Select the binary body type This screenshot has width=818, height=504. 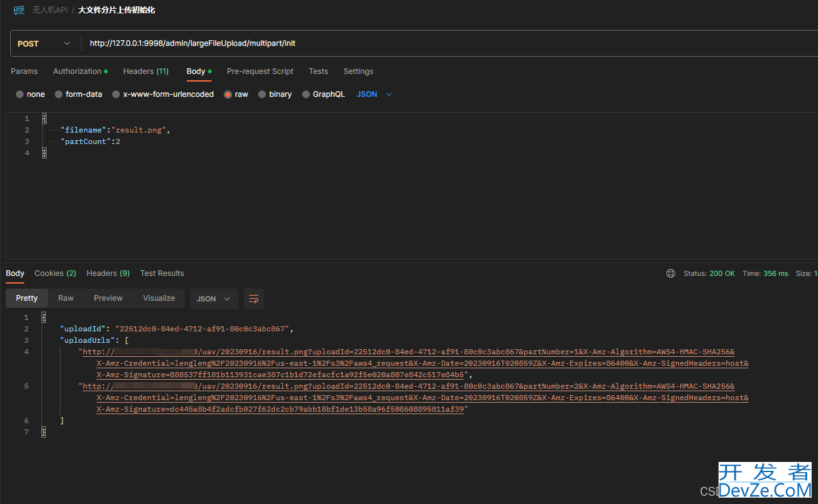[275, 94]
